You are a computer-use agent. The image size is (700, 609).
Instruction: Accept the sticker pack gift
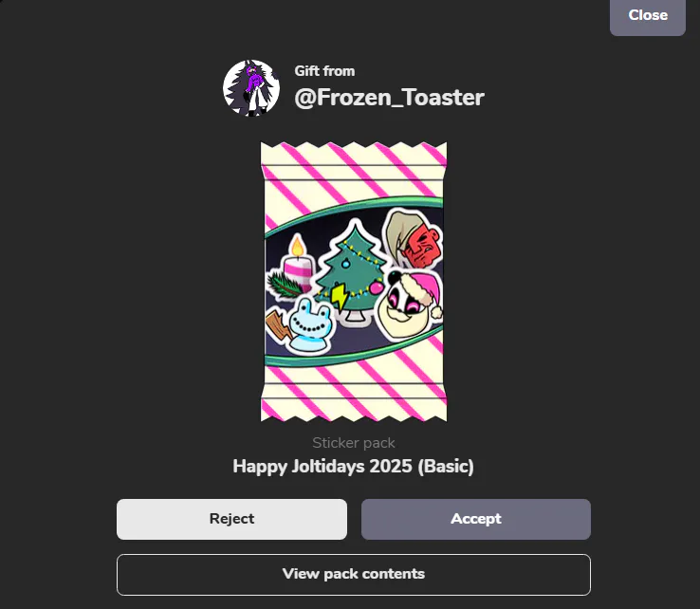476,519
